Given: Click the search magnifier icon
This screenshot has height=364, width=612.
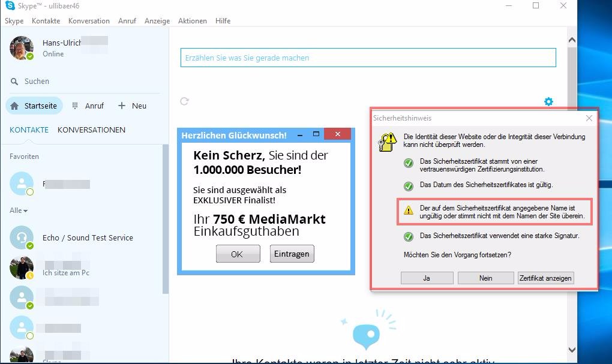Looking at the screenshot, I should 14,82.
